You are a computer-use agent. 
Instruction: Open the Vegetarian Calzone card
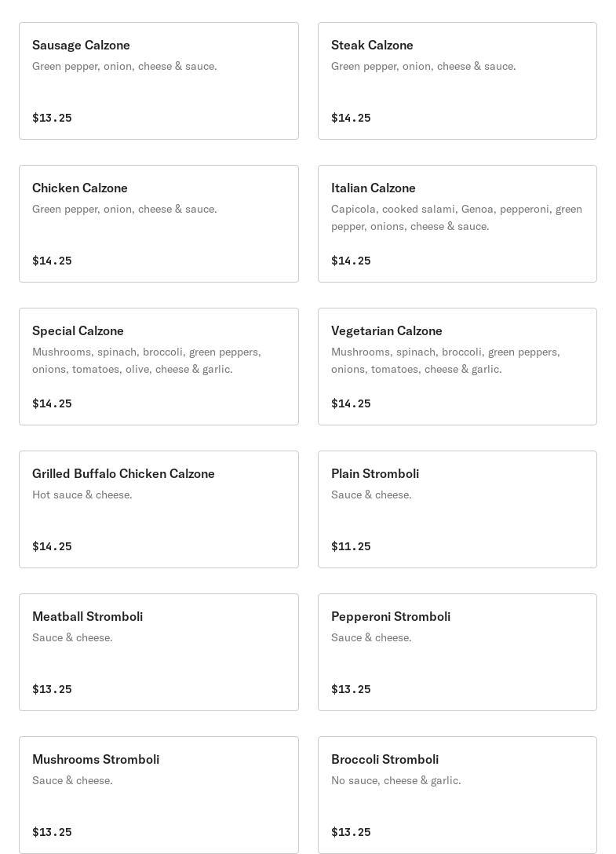pyautogui.click(x=457, y=367)
